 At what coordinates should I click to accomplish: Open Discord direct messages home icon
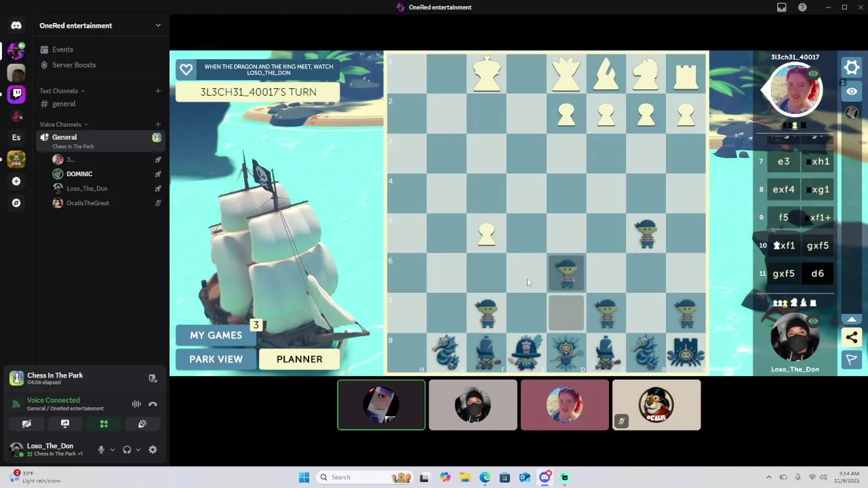[16, 26]
